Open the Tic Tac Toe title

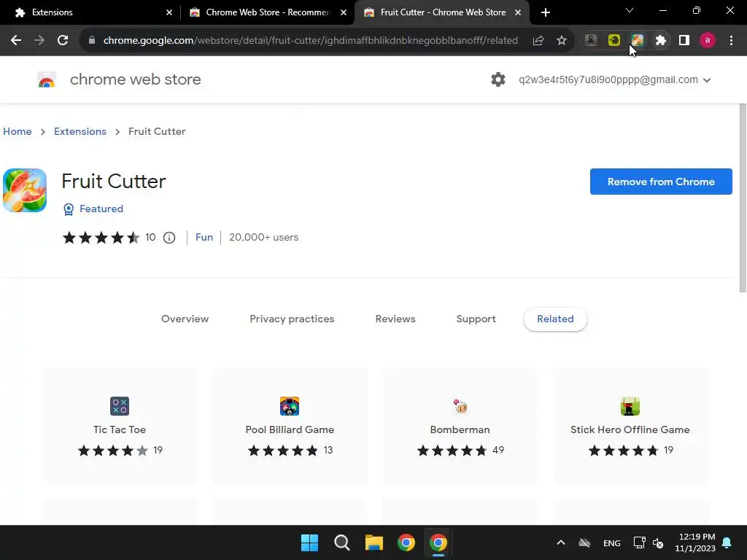coord(120,429)
